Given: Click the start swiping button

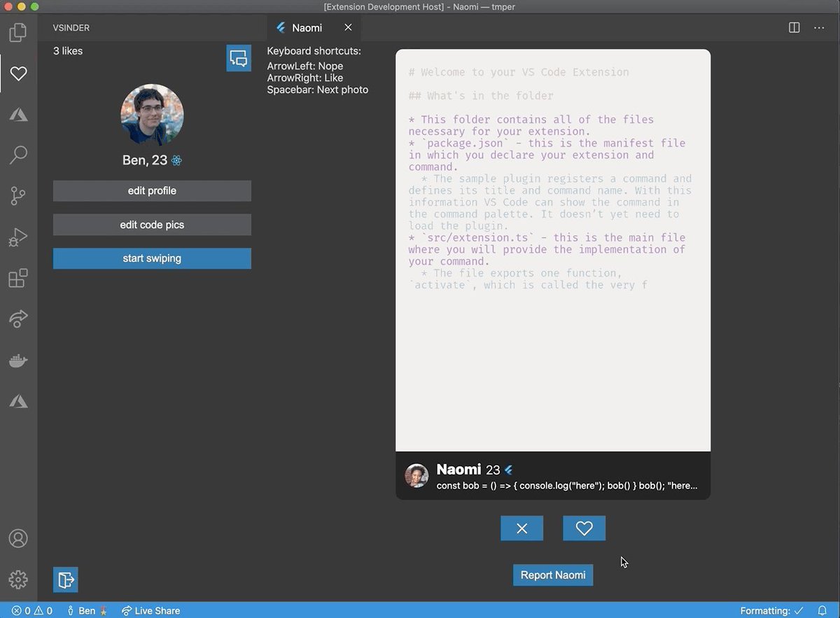Looking at the screenshot, I should tap(152, 258).
